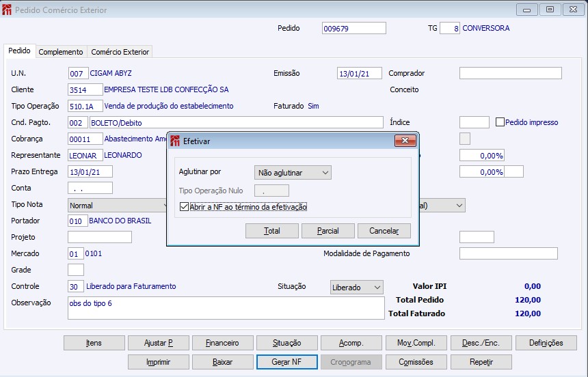Click Cobrança field 00011
The image size is (588, 377).
click(x=85, y=139)
